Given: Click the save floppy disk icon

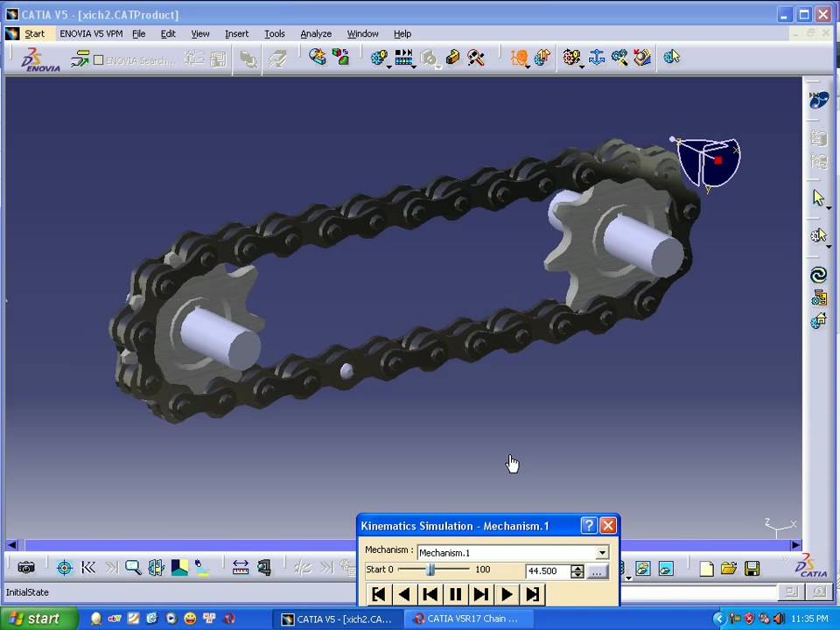Looking at the screenshot, I should coord(752,569).
